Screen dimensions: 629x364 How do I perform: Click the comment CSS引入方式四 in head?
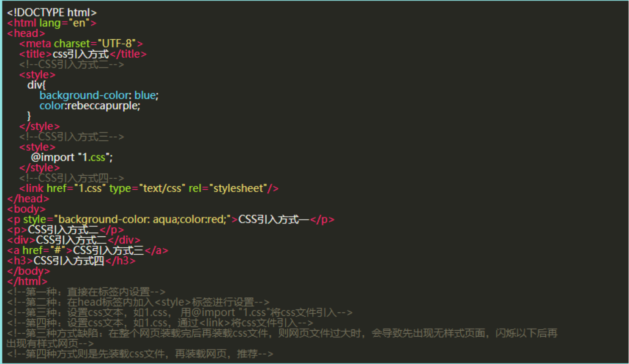coord(71,178)
